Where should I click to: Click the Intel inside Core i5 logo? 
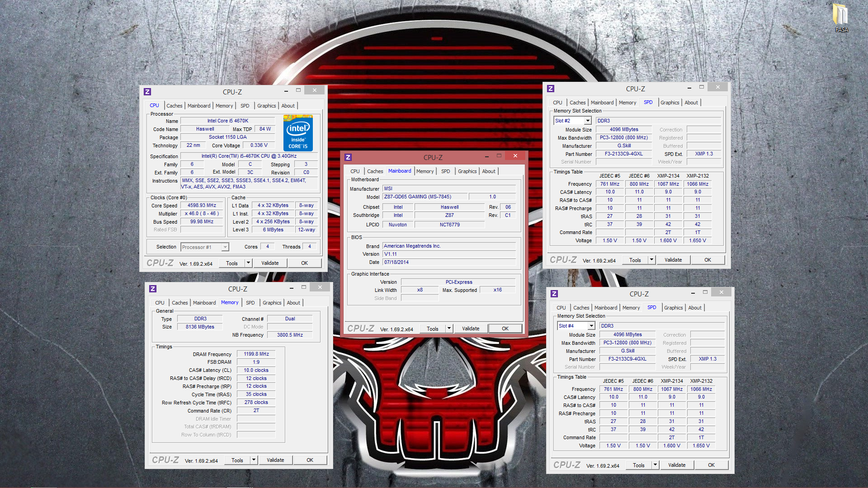coord(298,133)
